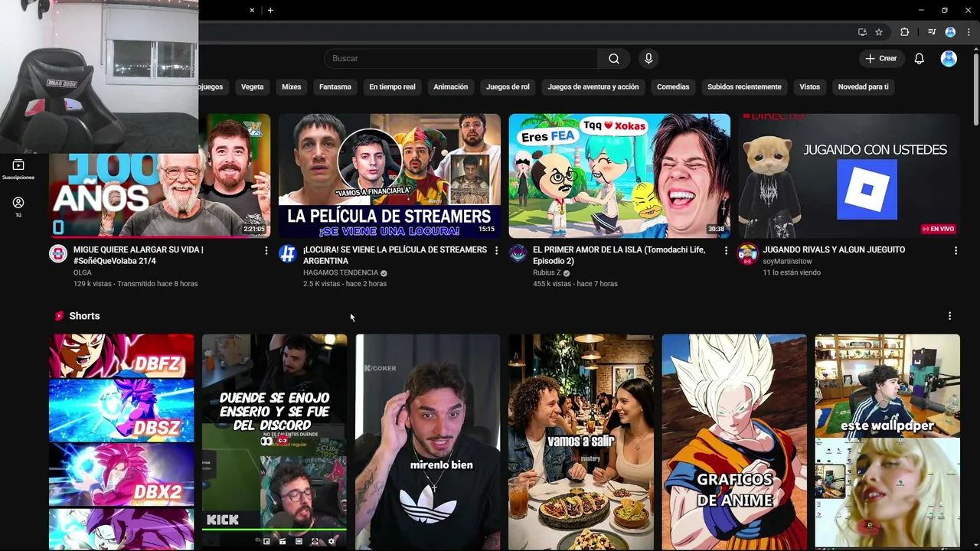980x551 pixels.
Task: Open the Rubius Z channel avatar
Action: 518,254
